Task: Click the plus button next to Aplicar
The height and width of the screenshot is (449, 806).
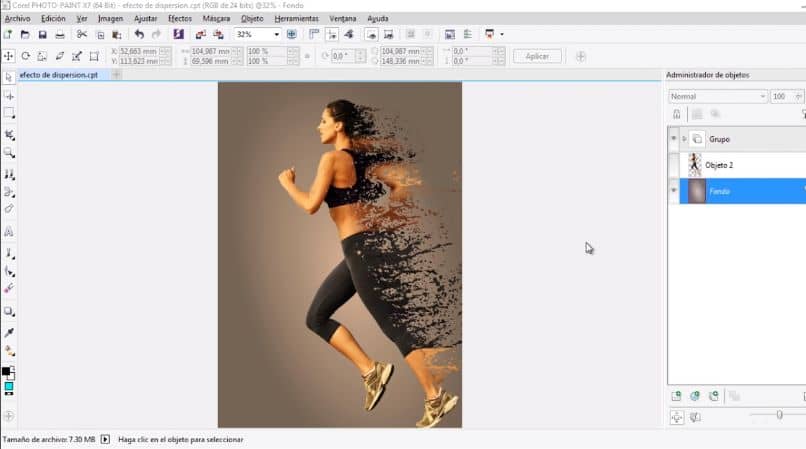Action: pos(581,56)
